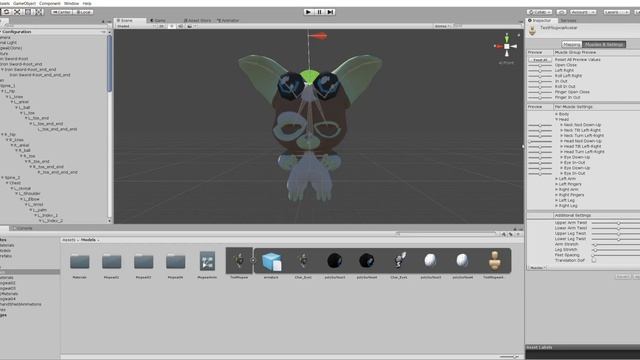Switch to the Game tab
640x360 pixels.
point(159,20)
